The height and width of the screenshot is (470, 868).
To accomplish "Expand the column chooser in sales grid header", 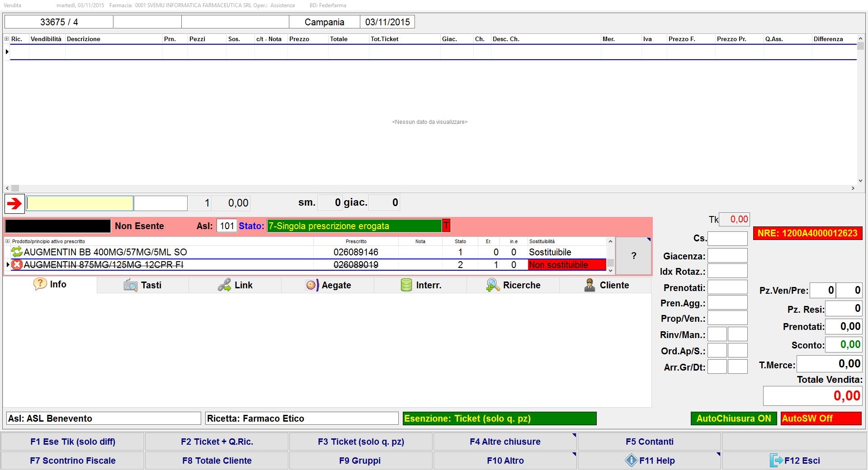I will click(7, 39).
